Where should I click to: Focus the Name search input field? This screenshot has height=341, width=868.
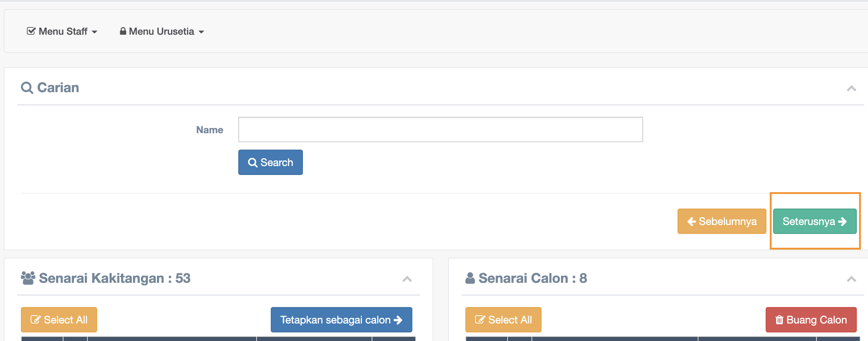pyautogui.click(x=440, y=129)
